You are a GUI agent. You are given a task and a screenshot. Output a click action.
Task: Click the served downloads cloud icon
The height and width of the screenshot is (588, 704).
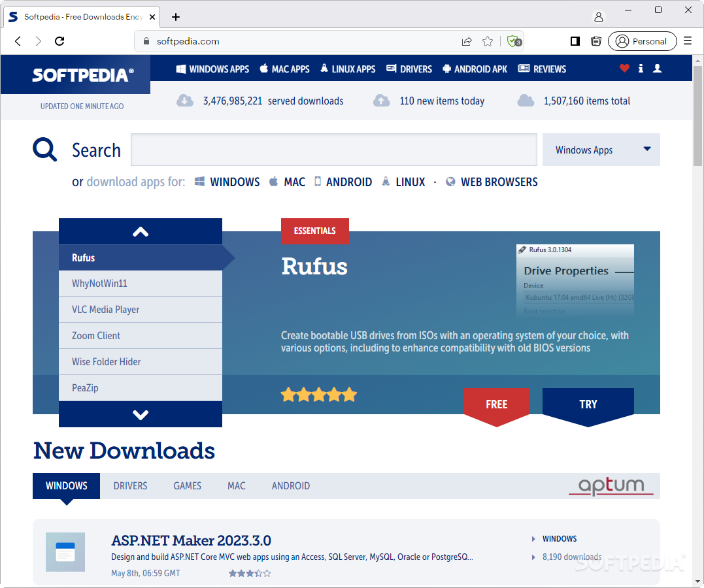tap(185, 101)
